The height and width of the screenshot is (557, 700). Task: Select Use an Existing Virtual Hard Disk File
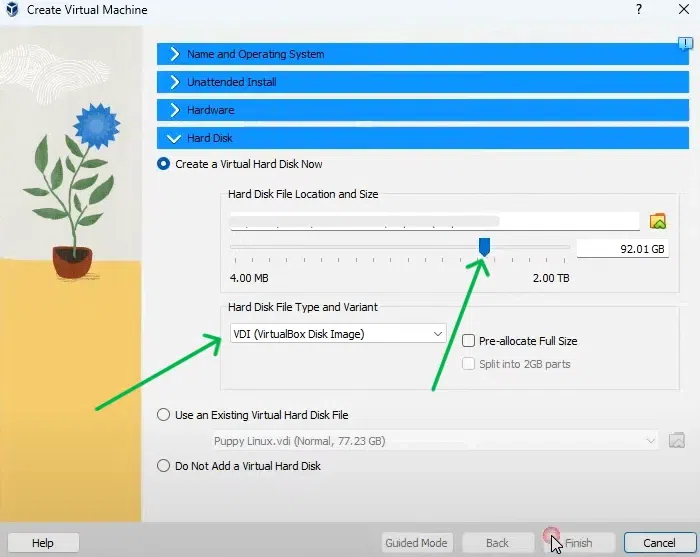164,415
